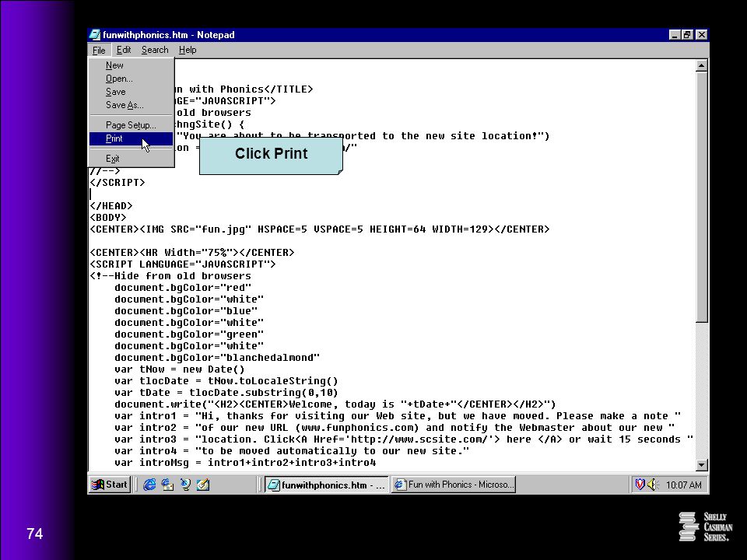Switch to Fun with Phonics browser taskbar button
The height and width of the screenshot is (560, 747).
(x=454, y=485)
